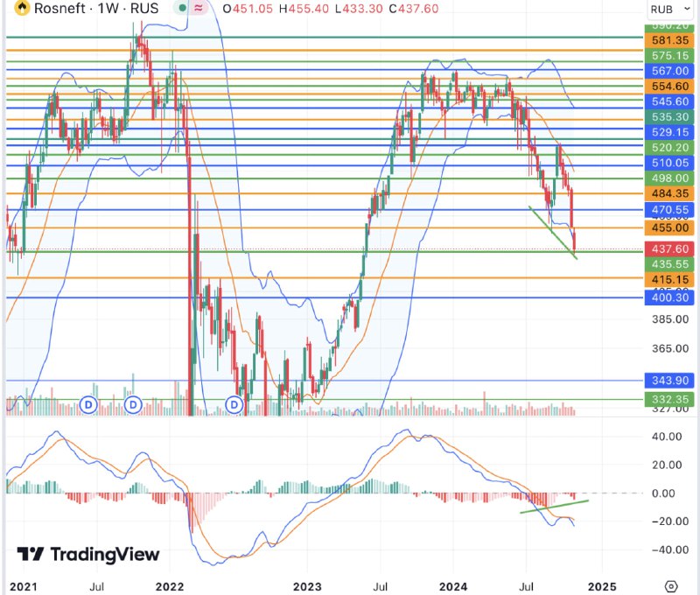Click the 2021 label on time axis
Screen dimensions: 700x595
tap(24, 586)
